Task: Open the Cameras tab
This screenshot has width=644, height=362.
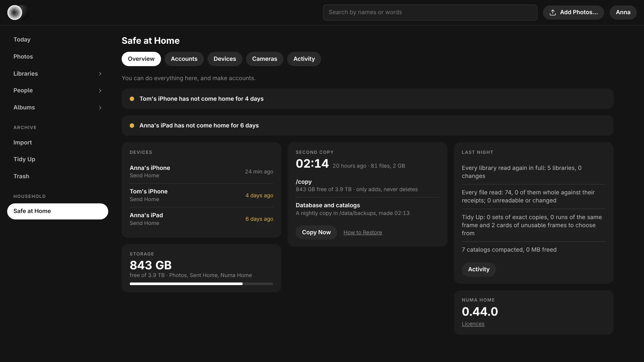Action: click(264, 59)
